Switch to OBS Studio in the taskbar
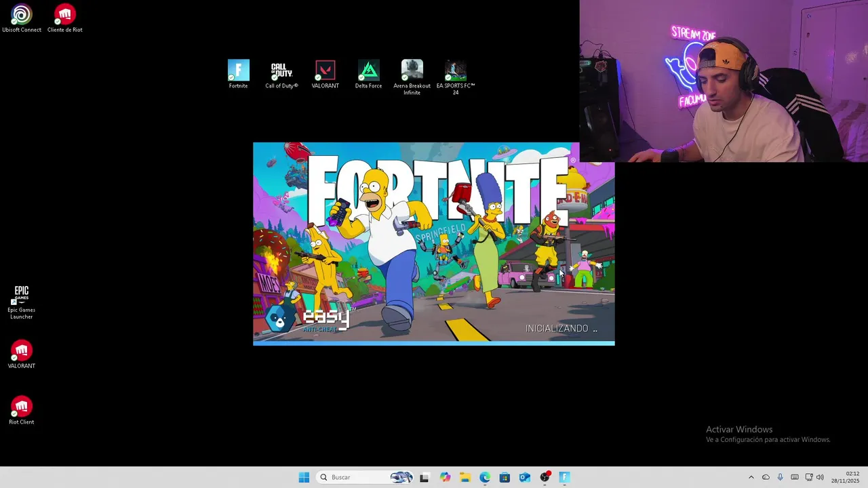The image size is (868, 488). coord(545,477)
